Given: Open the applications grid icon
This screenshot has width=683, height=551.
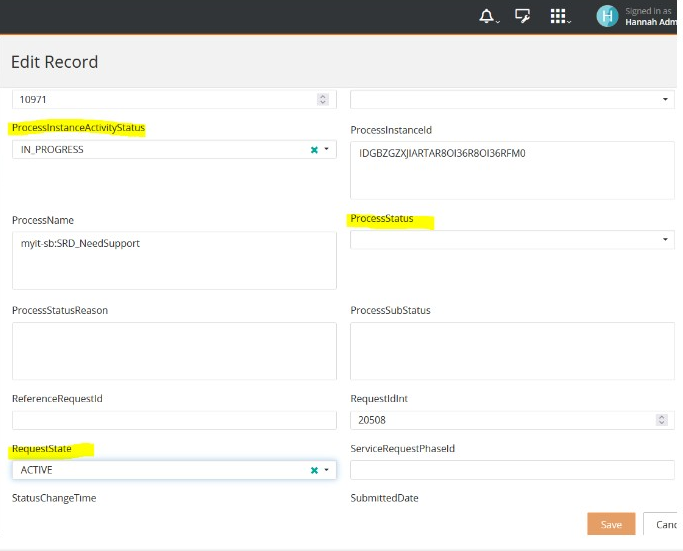Looking at the screenshot, I should click(558, 16).
